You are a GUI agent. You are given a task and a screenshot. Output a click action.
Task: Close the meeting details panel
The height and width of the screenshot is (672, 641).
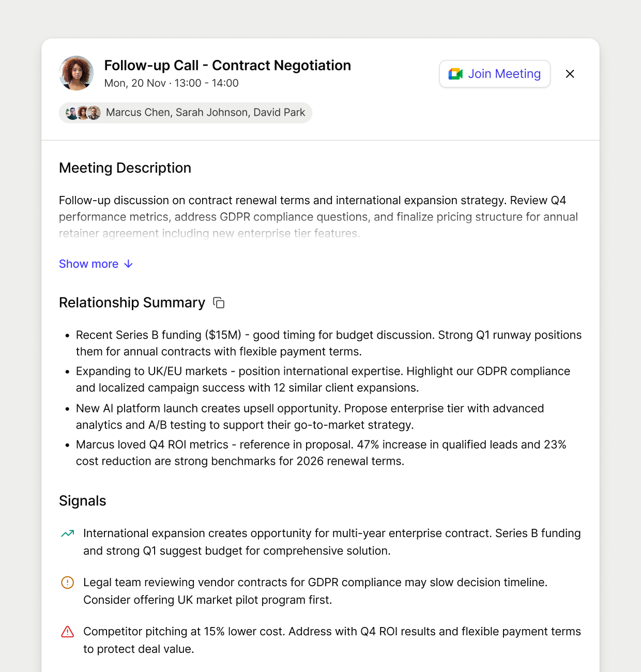tap(570, 74)
